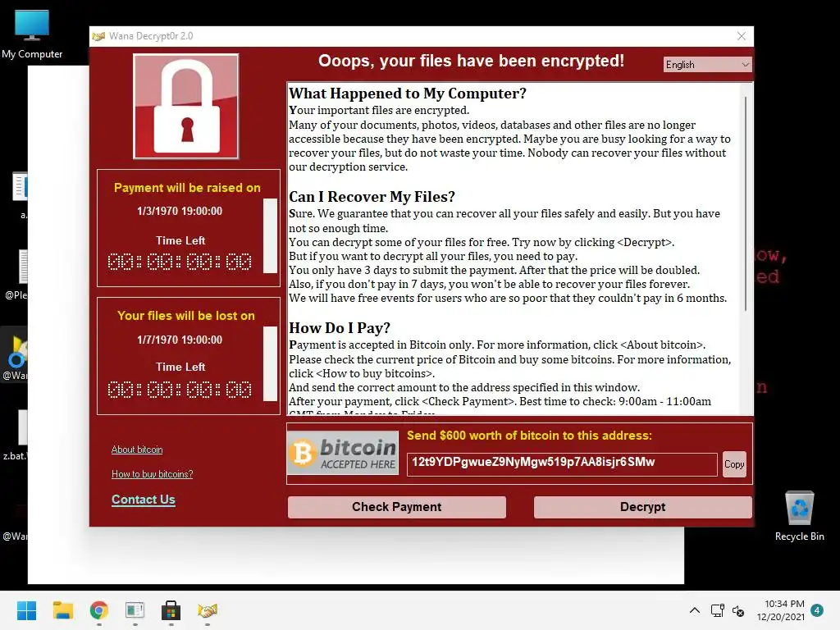The width and height of the screenshot is (840, 630).
Task: Expand the English language dropdown
Action: tap(707, 64)
